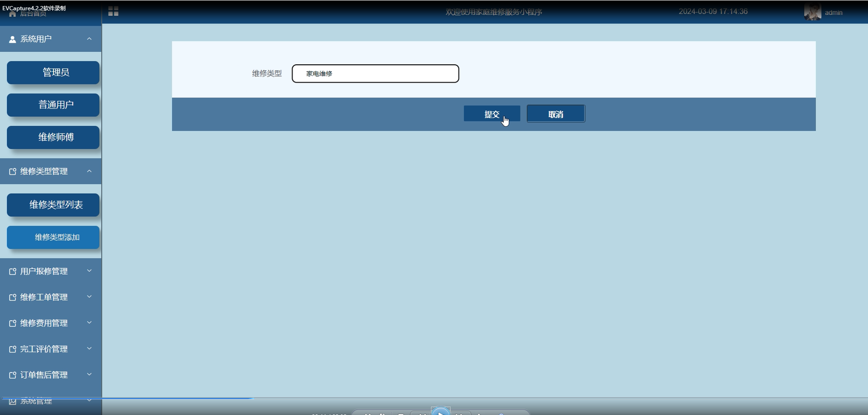Click the video player seek bar
The width and height of the screenshot is (868, 415).
pos(434,398)
